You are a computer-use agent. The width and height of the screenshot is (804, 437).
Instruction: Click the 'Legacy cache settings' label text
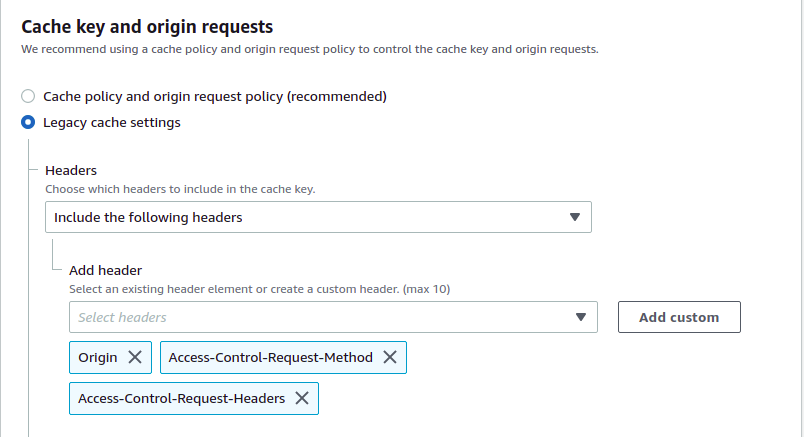(x=112, y=123)
